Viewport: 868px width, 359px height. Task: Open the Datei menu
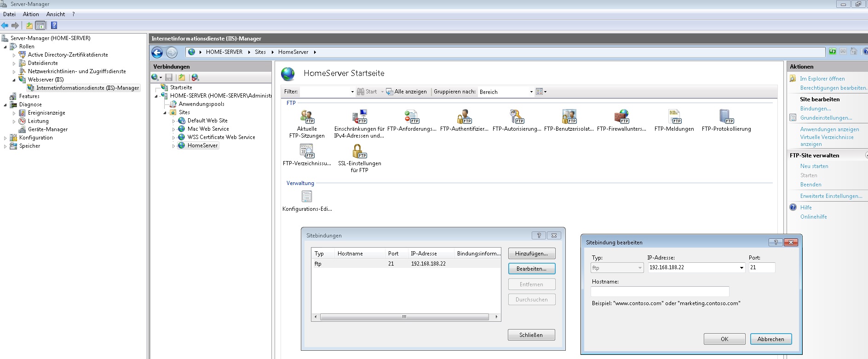[9, 14]
